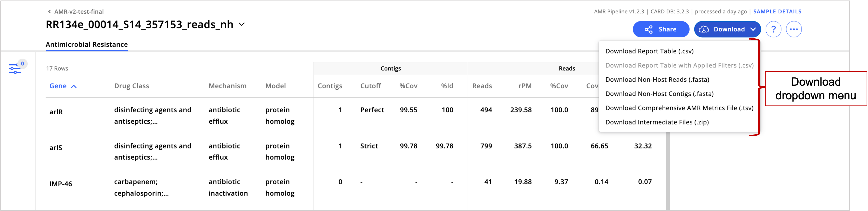868x211 pixels.
Task: Open SAMPLE DETAILS link
Action: click(776, 11)
